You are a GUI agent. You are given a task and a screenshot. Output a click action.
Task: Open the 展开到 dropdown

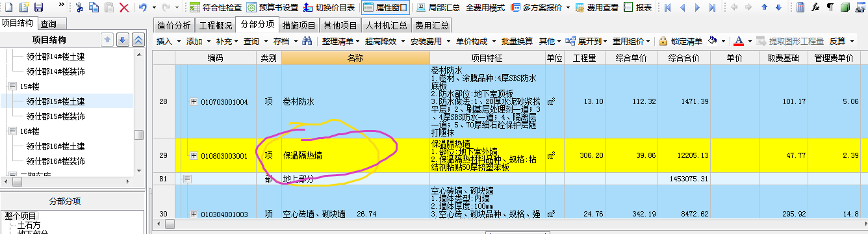587,41
